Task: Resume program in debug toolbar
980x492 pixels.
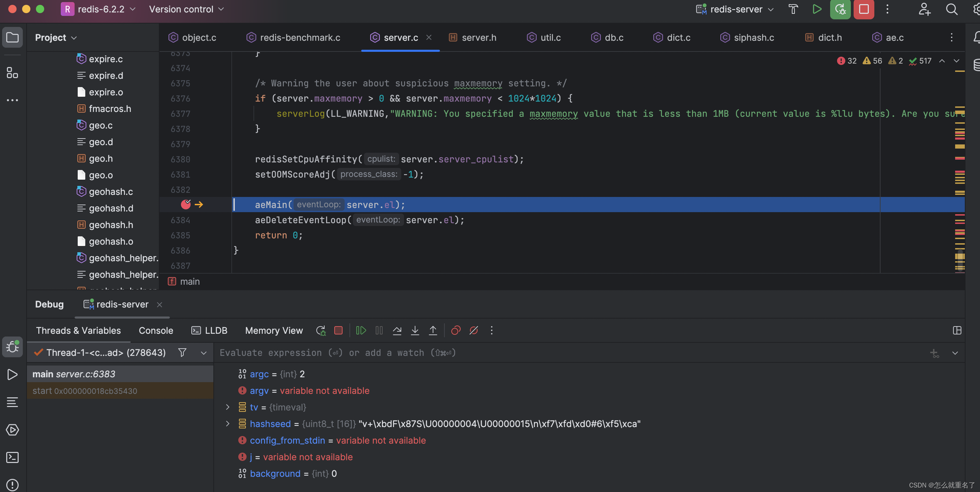Action: coord(361,330)
